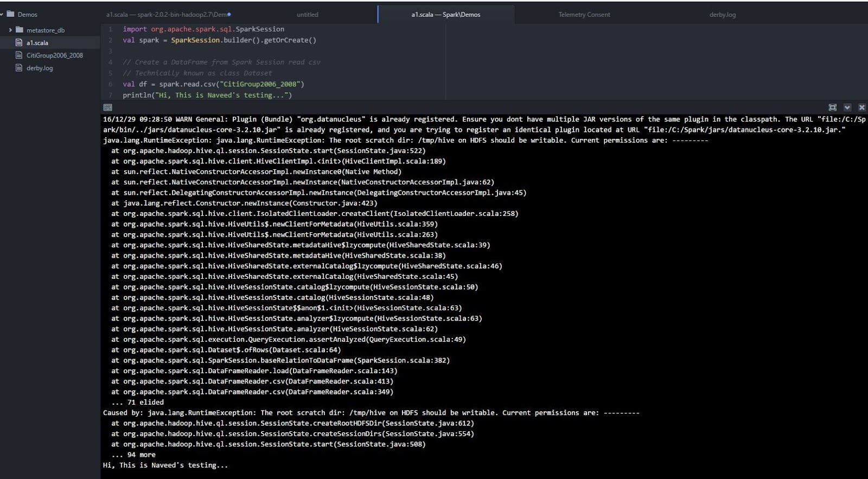This screenshot has width=868, height=479.
Task: Click the WARN General plugin log line
Action: [484, 124]
